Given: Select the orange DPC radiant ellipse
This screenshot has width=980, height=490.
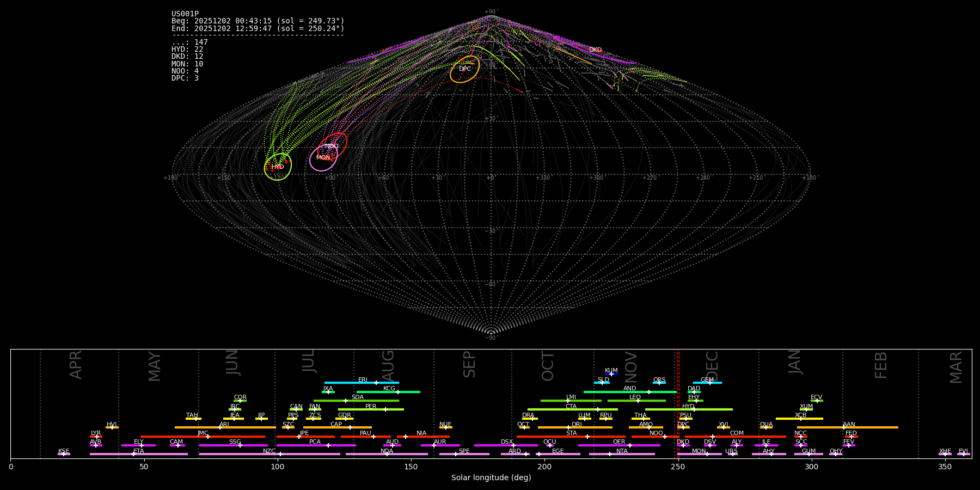Looking at the screenshot, I should tap(464, 69).
